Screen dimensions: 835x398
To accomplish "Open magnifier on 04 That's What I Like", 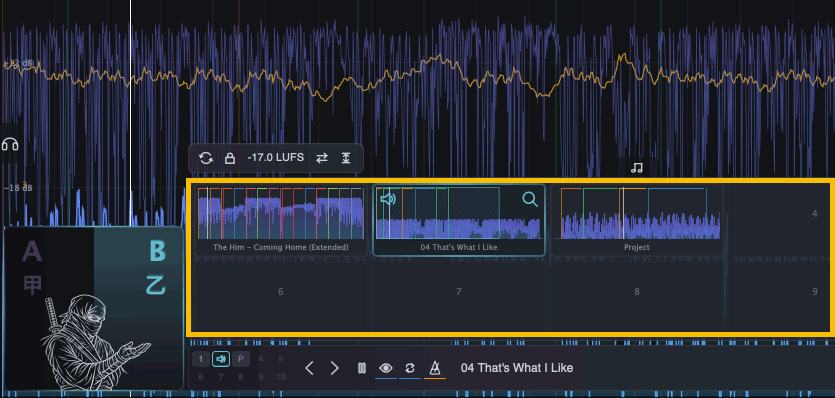I will (530, 199).
